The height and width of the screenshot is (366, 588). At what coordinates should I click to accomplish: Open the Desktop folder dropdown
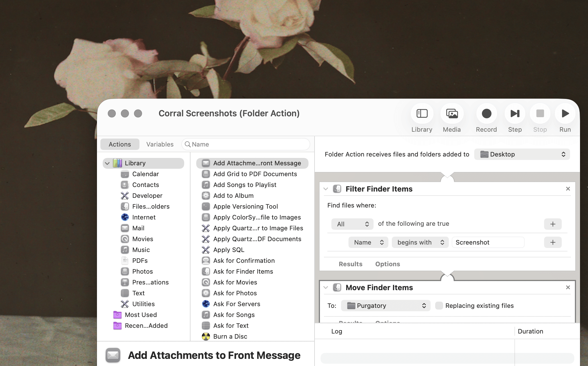point(522,154)
